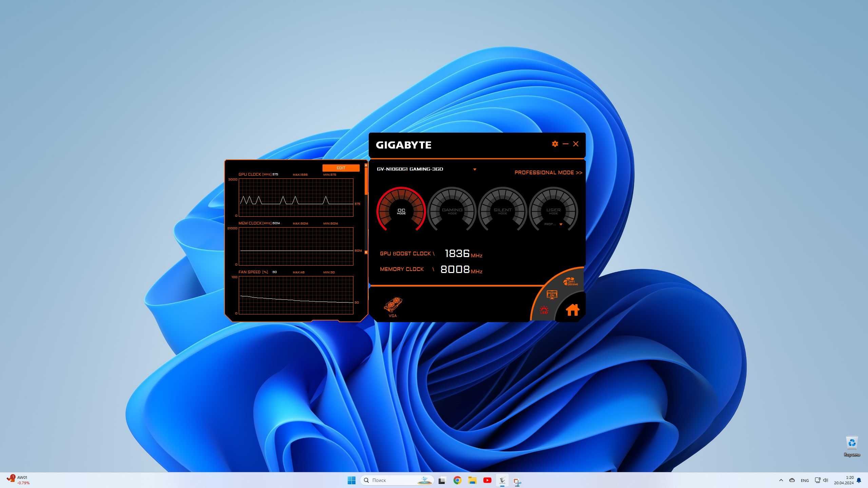This screenshot has width=868, height=488.
Task: Click the GPU CLOCK graph
Action: click(296, 197)
